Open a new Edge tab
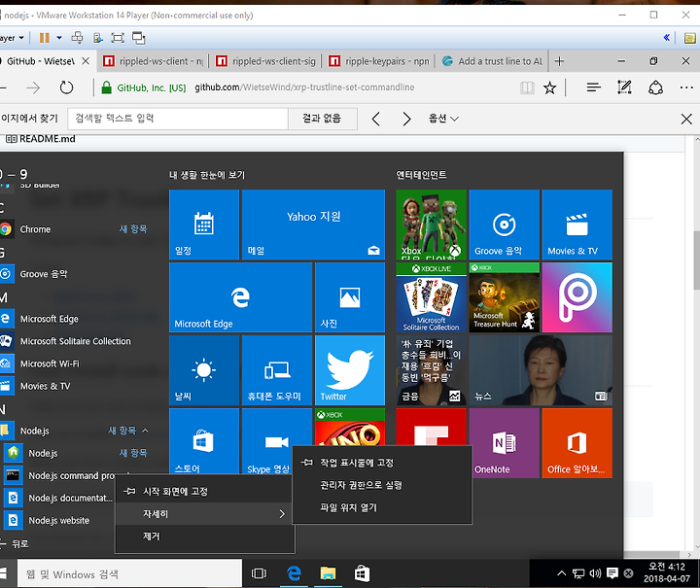Image resolution: width=700 pixels, height=588 pixels. pyautogui.click(x=559, y=61)
